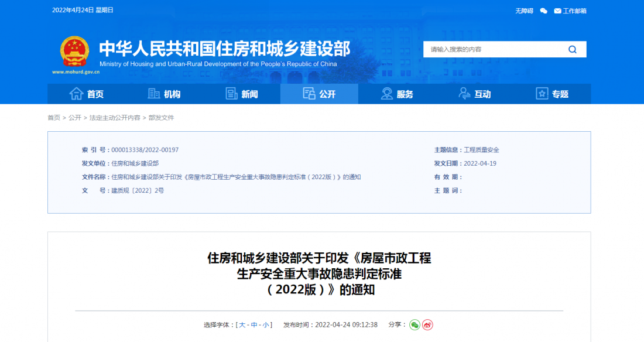Click the national emblem logo
Image resolution: width=644 pixels, height=342 pixels.
(x=74, y=52)
